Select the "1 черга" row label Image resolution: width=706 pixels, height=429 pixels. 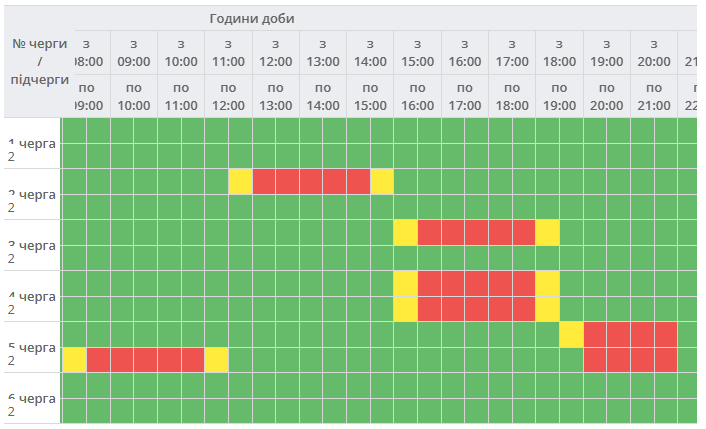[31, 143]
